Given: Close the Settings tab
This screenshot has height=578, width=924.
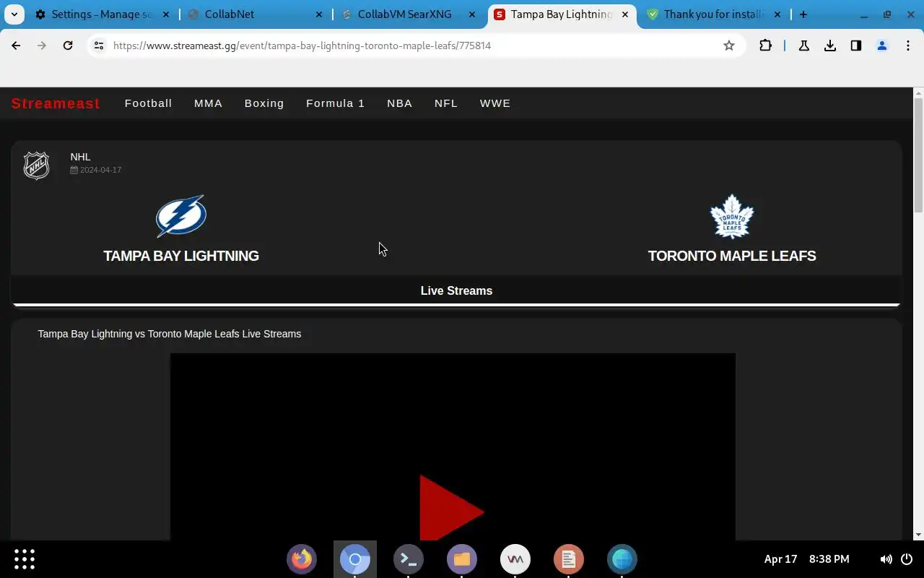Looking at the screenshot, I should pos(167,14).
